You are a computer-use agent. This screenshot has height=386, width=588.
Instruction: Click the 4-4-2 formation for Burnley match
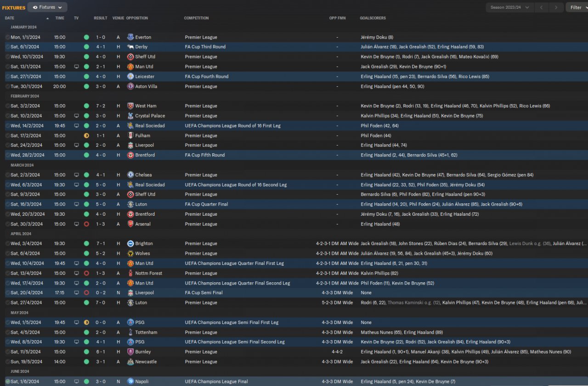click(338, 352)
